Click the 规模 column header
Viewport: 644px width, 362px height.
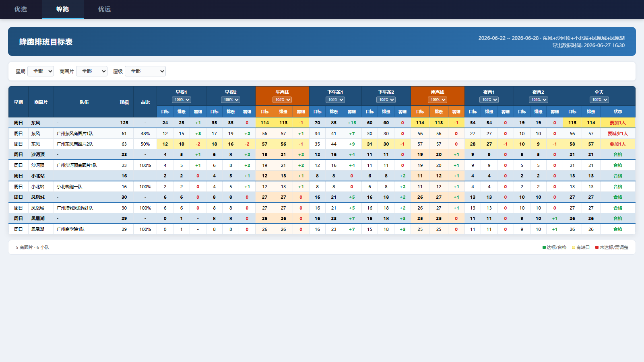[x=124, y=102]
